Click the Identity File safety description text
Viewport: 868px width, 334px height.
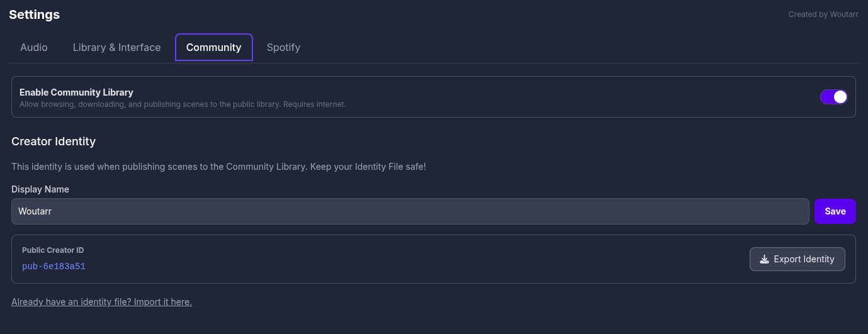click(218, 167)
